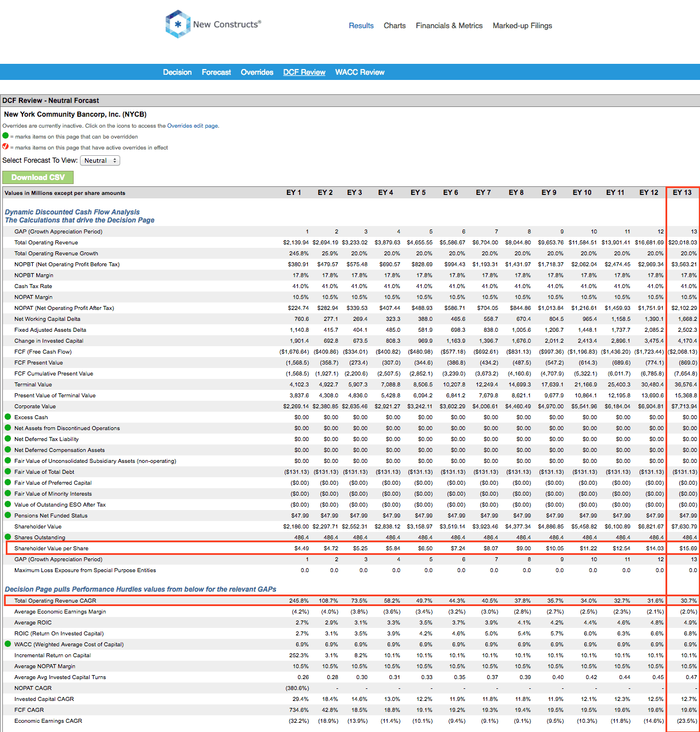The width and height of the screenshot is (700, 732).
Task: Click the Change in Invested Capital label
Action: click(x=49, y=340)
